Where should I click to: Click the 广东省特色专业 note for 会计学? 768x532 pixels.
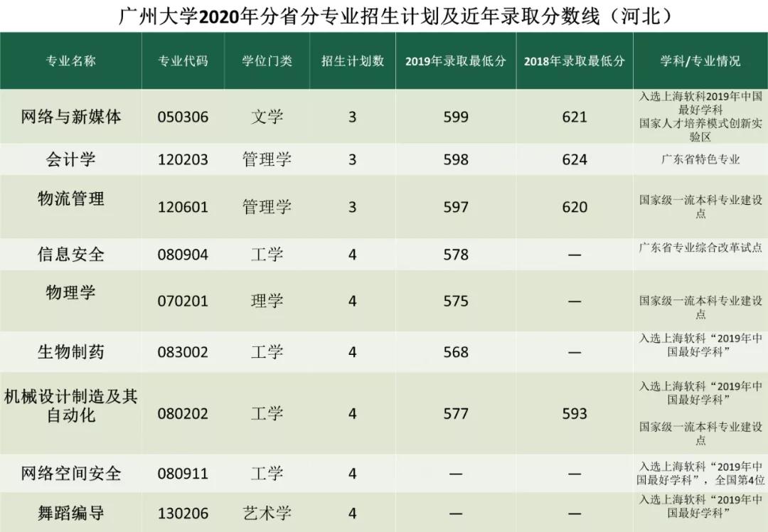point(700,159)
